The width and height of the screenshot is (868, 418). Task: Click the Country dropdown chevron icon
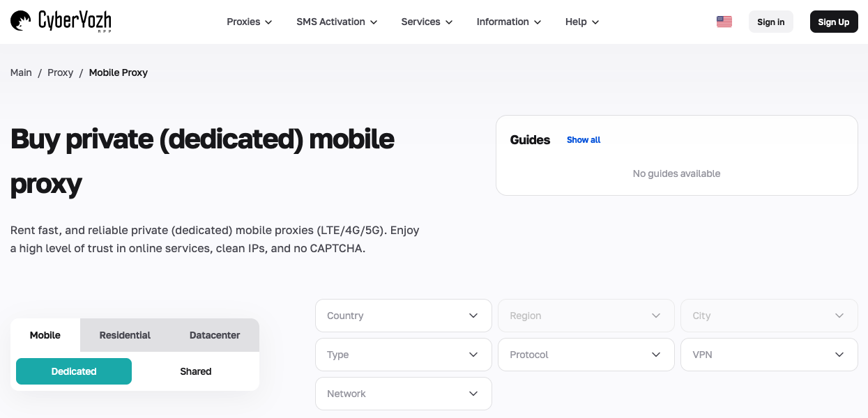click(473, 316)
